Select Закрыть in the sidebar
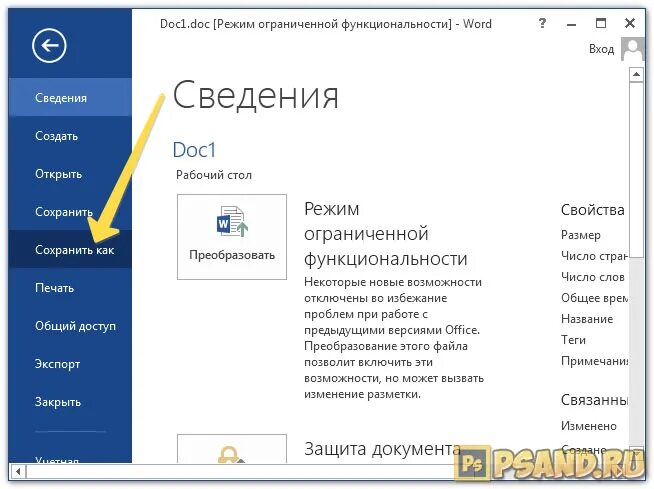The width and height of the screenshot is (654, 489). pyautogui.click(x=70, y=402)
